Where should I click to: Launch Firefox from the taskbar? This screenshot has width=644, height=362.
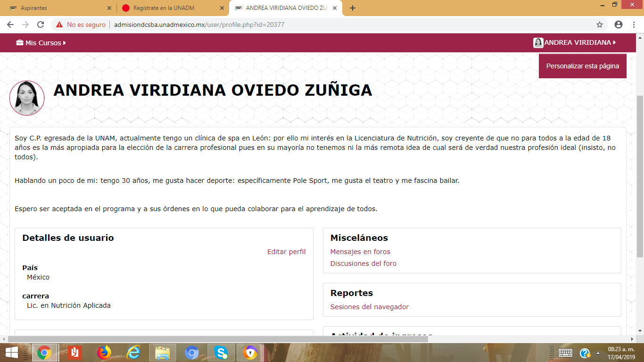pyautogui.click(x=104, y=353)
